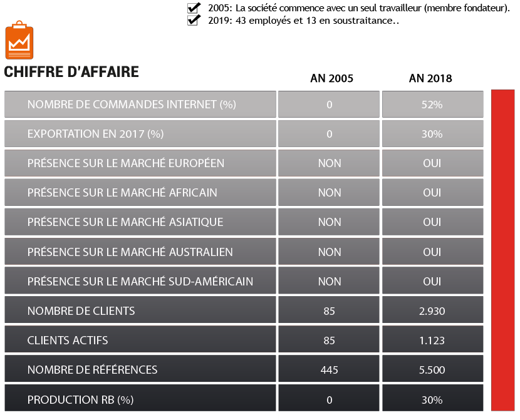Select the AN 2018 column header
Image resolution: width=520 pixels, height=420 pixels.
[x=430, y=78]
